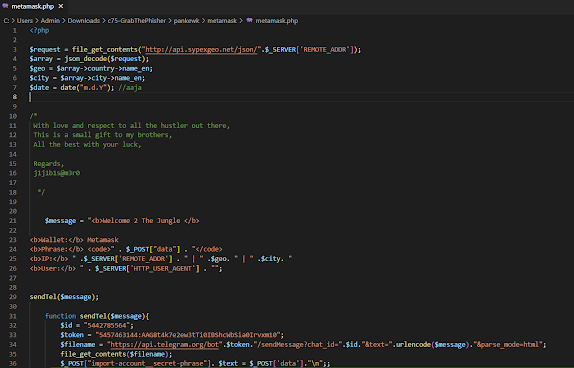Click metamask.php in the breadcrumb path

pyautogui.click(x=277, y=21)
